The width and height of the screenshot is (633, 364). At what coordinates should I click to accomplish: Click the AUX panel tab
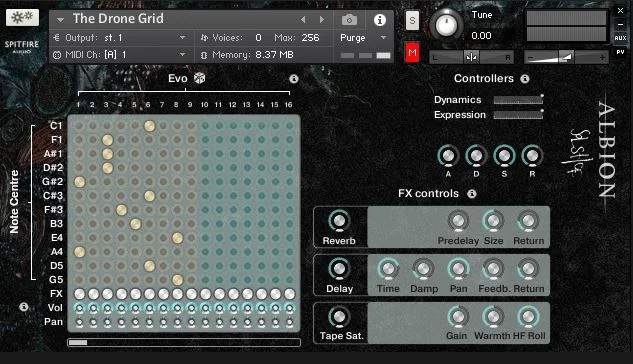(x=620, y=38)
